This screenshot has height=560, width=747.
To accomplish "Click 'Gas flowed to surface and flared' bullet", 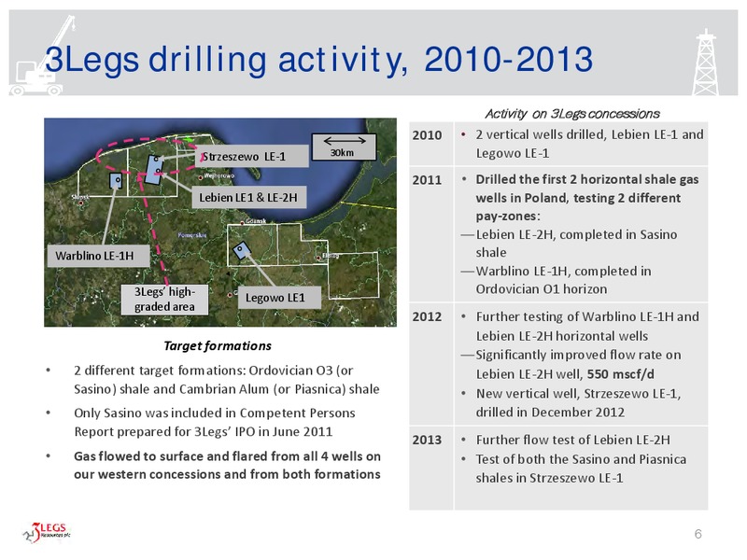I will (227, 465).
